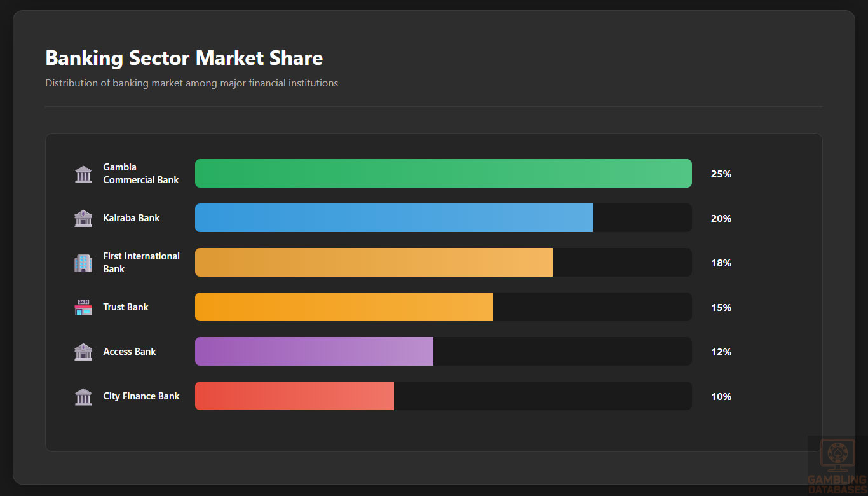868x496 pixels.
Task: Click the Trust Bank name label
Action: pos(126,307)
